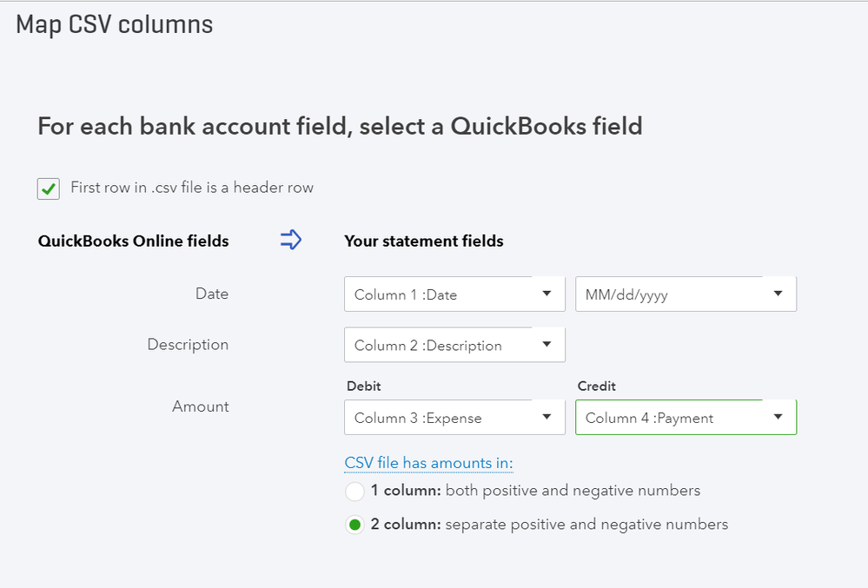Screen dimensions: 868x588
Task: Click the Credit label above Column 4
Action: pos(596,386)
